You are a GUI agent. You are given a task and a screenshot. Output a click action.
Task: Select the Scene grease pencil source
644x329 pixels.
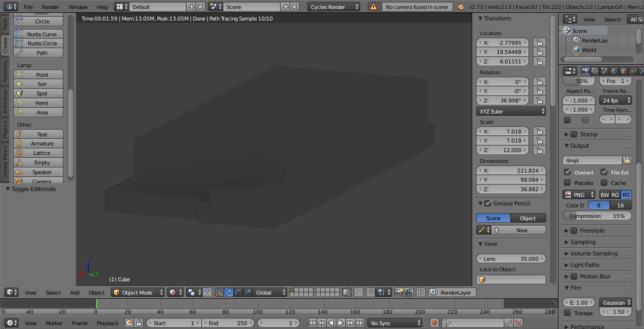click(x=493, y=218)
